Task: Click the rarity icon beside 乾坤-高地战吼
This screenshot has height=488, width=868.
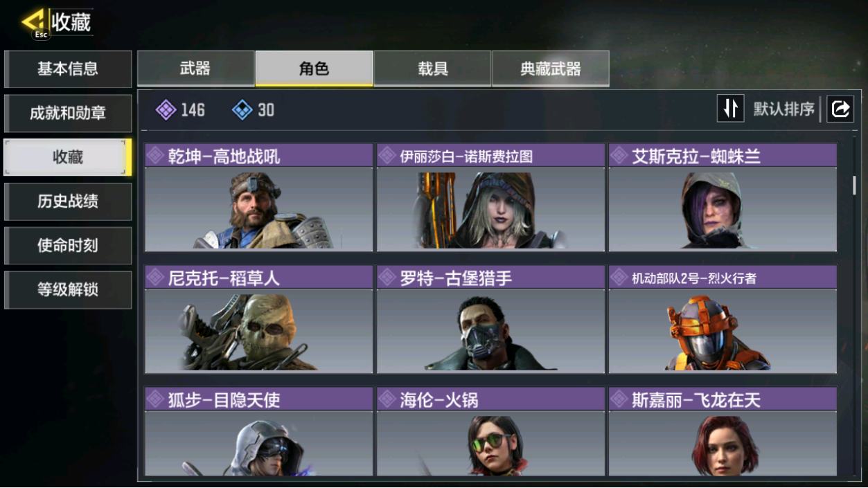Action: pyautogui.click(x=155, y=156)
